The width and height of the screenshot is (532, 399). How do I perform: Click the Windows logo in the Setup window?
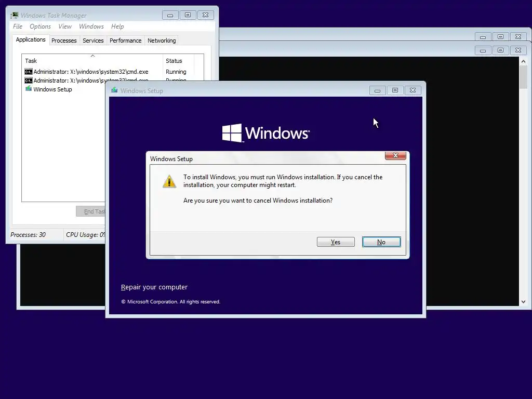pos(265,132)
